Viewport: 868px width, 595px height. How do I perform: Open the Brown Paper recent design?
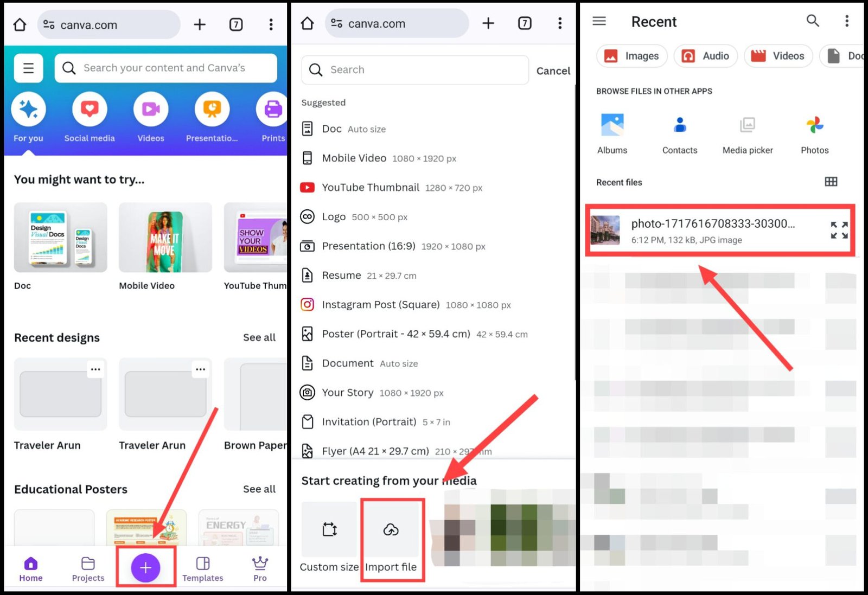pyautogui.click(x=256, y=394)
